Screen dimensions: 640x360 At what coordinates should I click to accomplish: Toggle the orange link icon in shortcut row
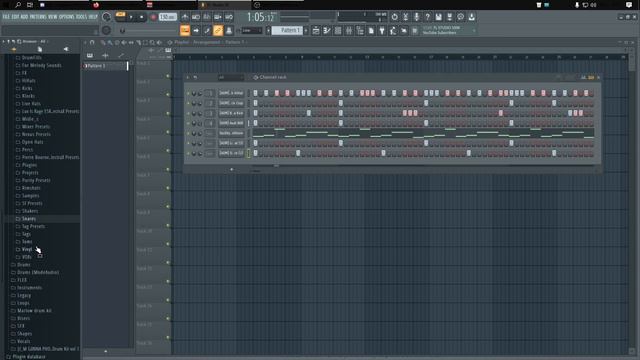coord(218,31)
